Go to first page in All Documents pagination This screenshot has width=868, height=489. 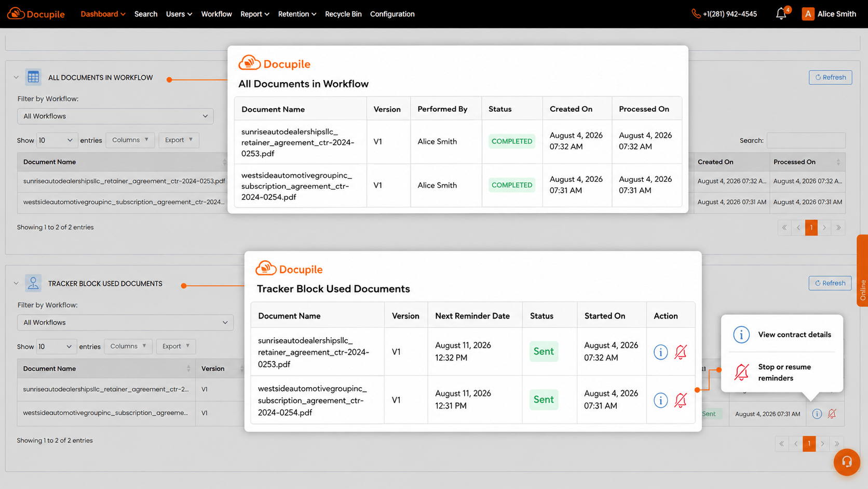[x=784, y=228]
